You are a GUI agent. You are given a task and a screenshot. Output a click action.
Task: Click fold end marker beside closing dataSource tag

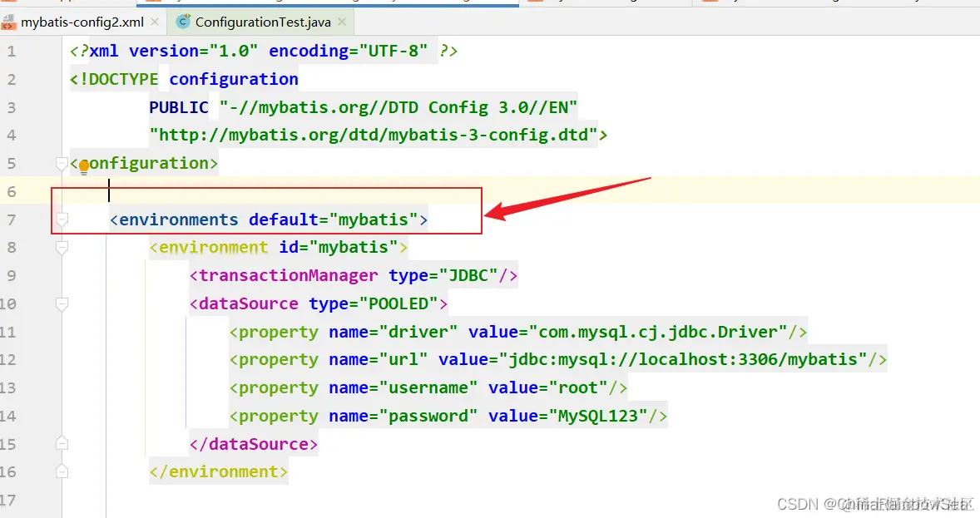click(62, 444)
